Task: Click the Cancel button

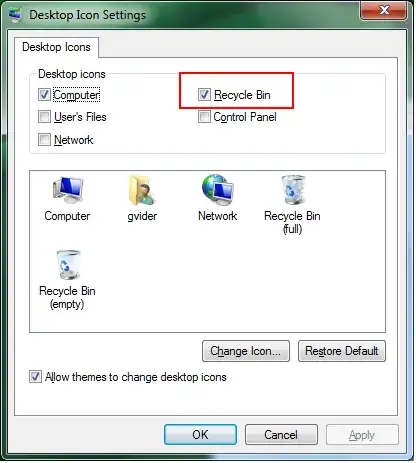Action: pos(281,435)
